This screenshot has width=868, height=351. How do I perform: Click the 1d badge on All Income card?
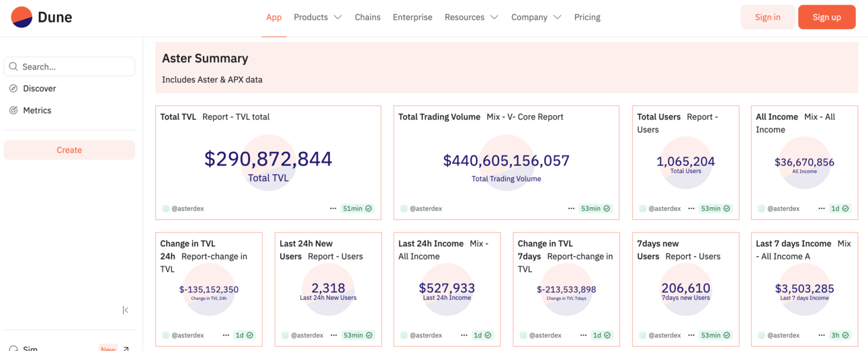pyautogui.click(x=840, y=208)
